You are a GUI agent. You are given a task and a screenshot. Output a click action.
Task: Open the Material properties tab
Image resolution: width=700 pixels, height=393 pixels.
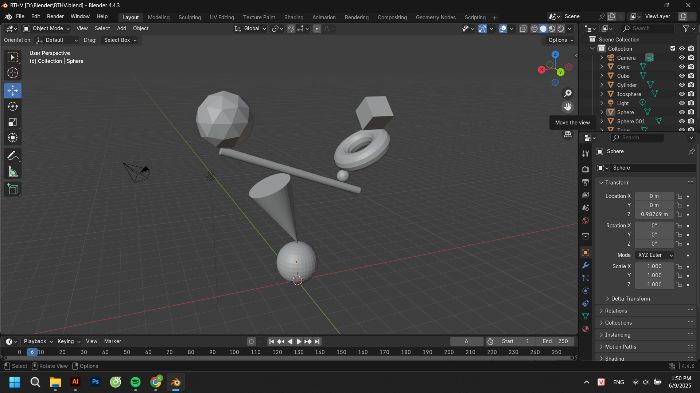coord(586,329)
